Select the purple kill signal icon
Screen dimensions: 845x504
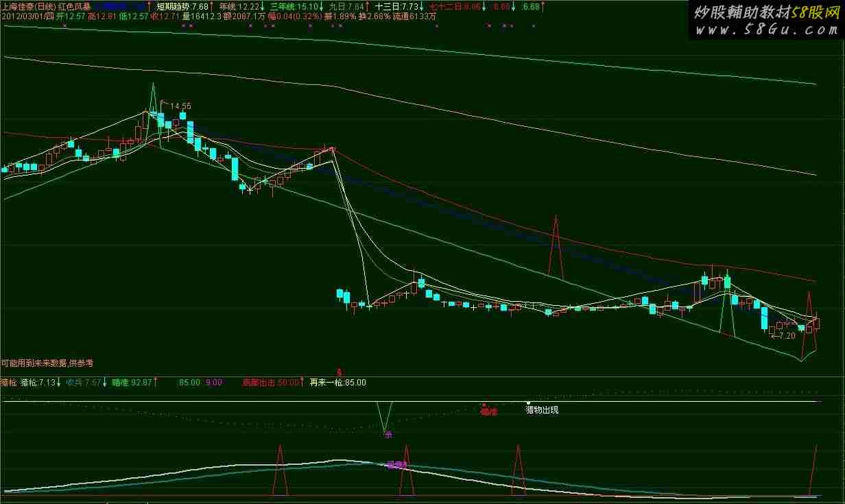tap(388, 434)
